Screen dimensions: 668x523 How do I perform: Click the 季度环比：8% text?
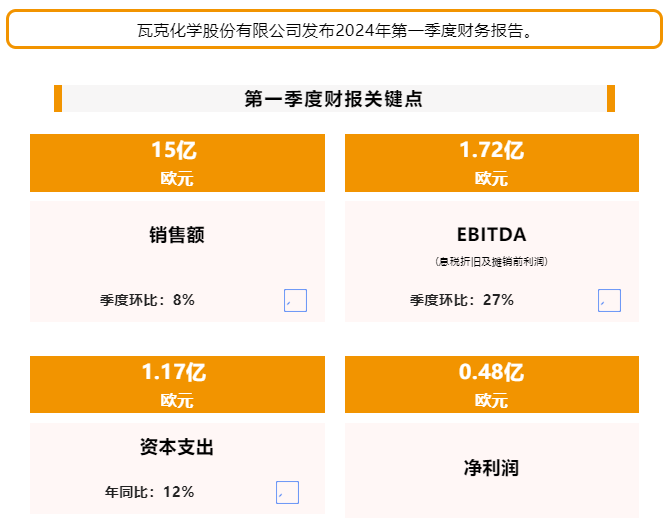pyautogui.click(x=147, y=300)
